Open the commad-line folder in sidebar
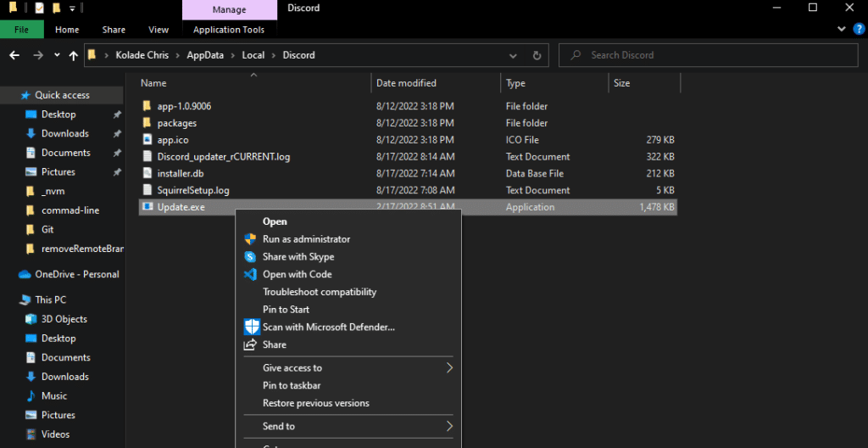The height and width of the screenshot is (448, 868). (70, 210)
